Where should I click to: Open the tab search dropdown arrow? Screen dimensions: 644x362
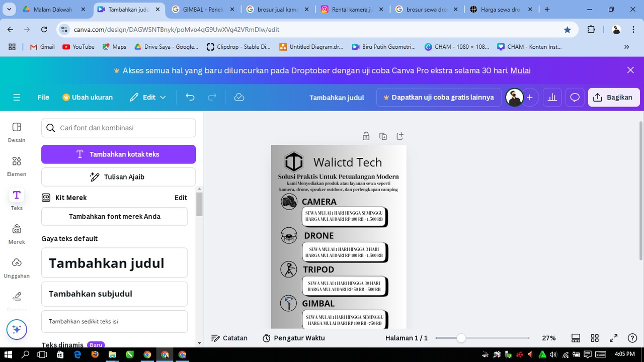pos(10,9)
